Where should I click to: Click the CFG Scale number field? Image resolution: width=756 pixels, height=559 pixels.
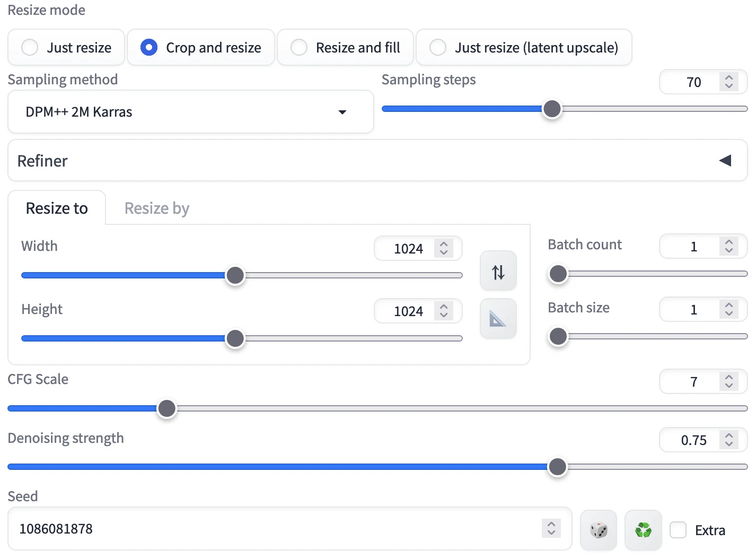point(703,381)
